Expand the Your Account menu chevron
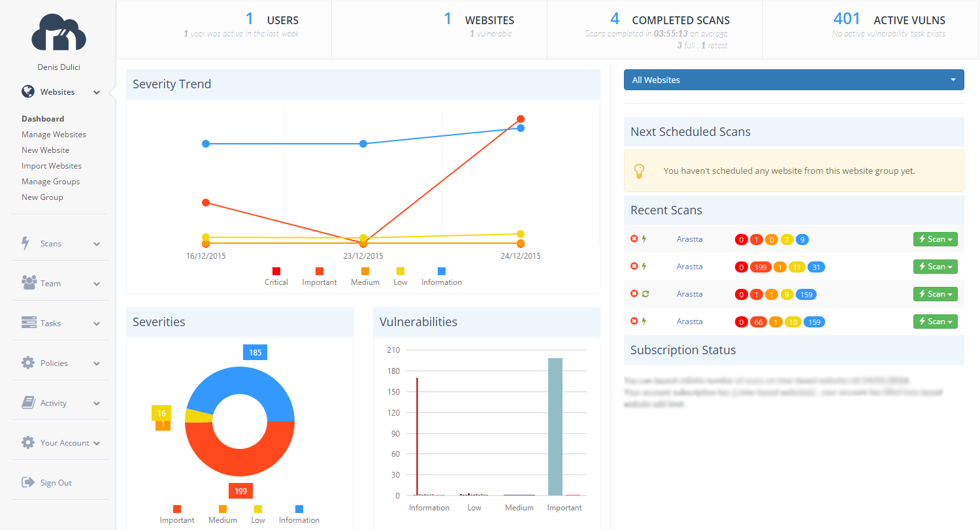 tap(97, 443)
